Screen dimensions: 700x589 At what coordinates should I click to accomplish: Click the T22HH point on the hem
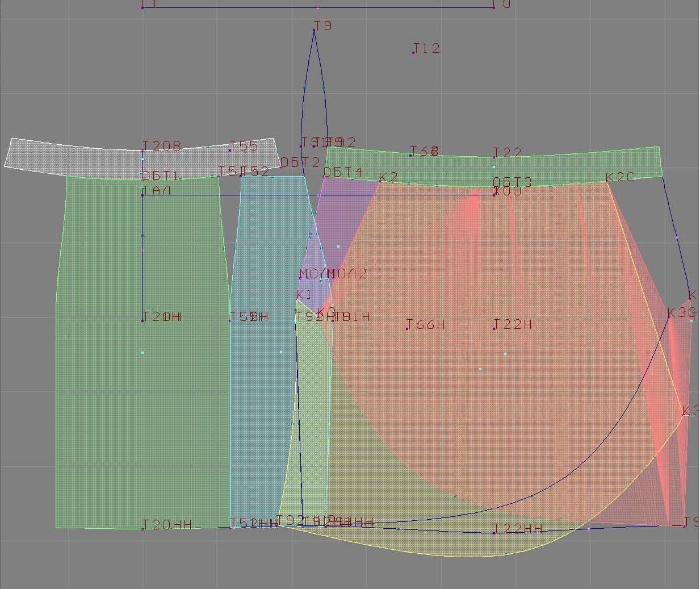pos(494,533)
